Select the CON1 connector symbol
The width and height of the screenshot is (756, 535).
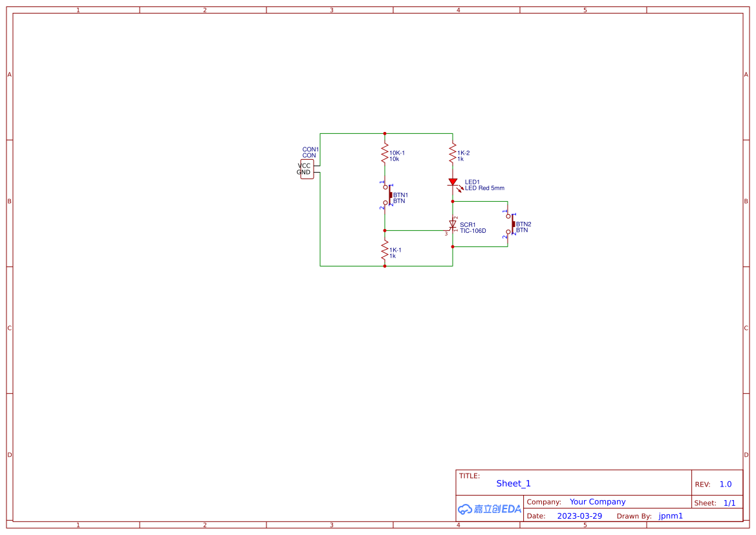click(307, 168)
